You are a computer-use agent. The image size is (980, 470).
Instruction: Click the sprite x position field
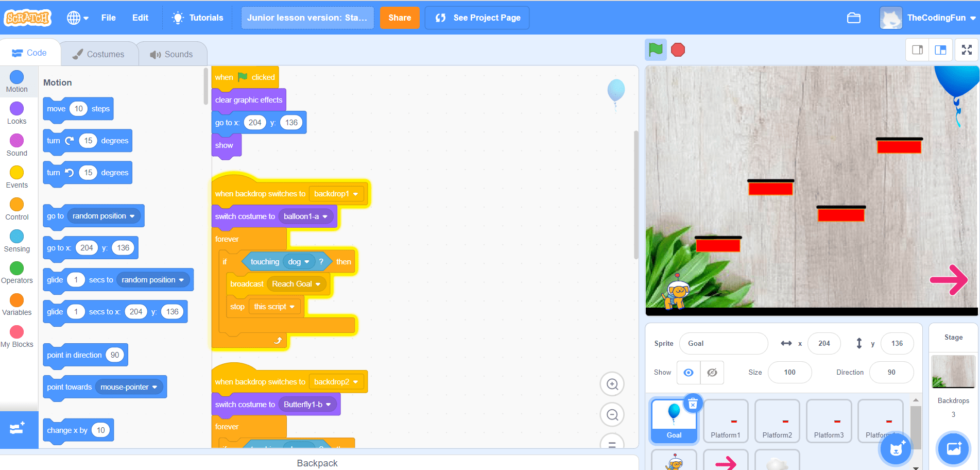[x=824, y=343]
